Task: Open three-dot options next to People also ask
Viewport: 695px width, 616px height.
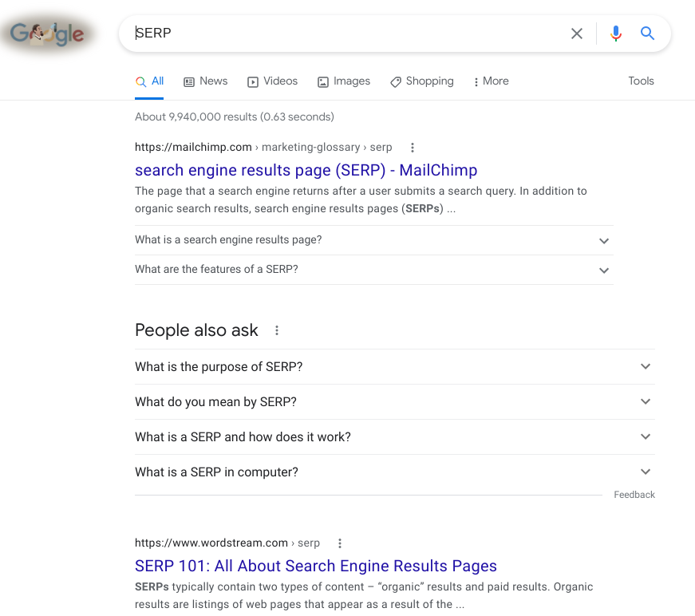Action: tap(277, 330)
